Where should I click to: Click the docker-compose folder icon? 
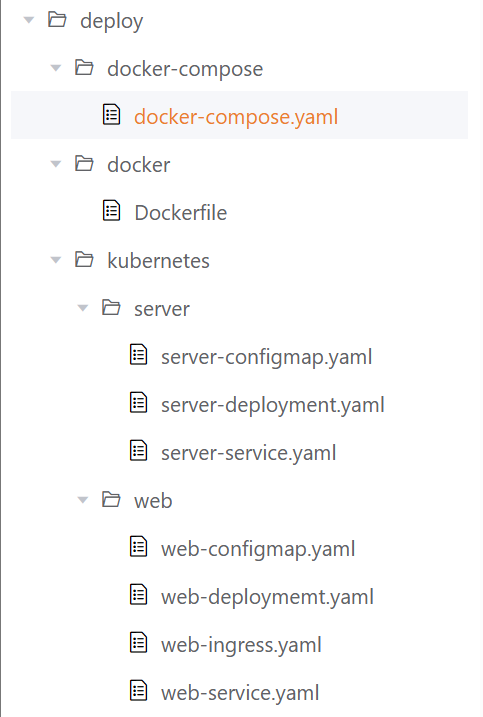click(84, 68)
